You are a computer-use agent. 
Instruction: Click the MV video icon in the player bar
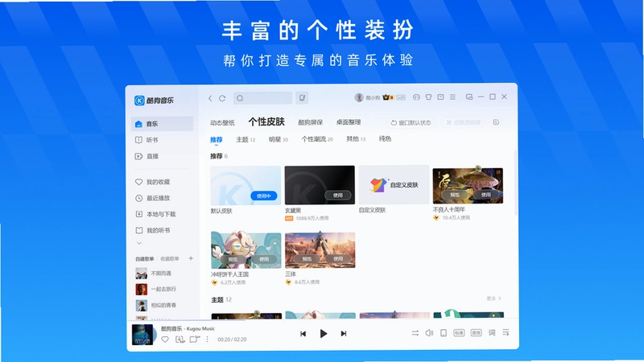pos(194,339)
